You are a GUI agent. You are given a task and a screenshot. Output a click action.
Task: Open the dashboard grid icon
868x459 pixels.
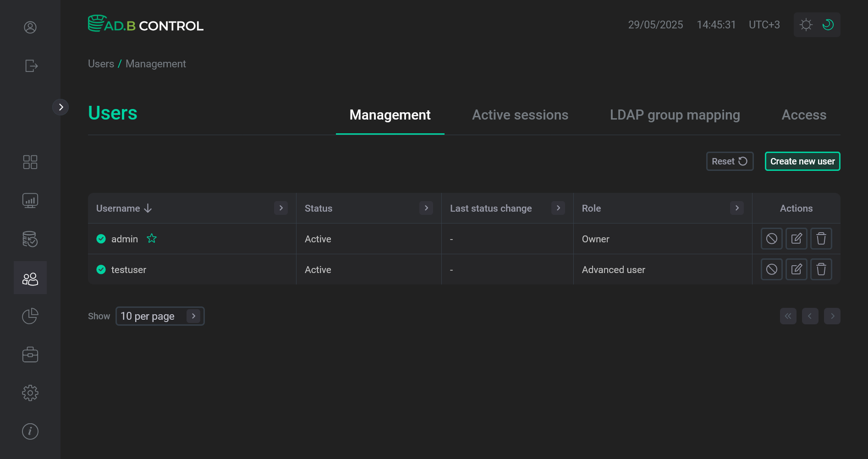pos(30,162)
